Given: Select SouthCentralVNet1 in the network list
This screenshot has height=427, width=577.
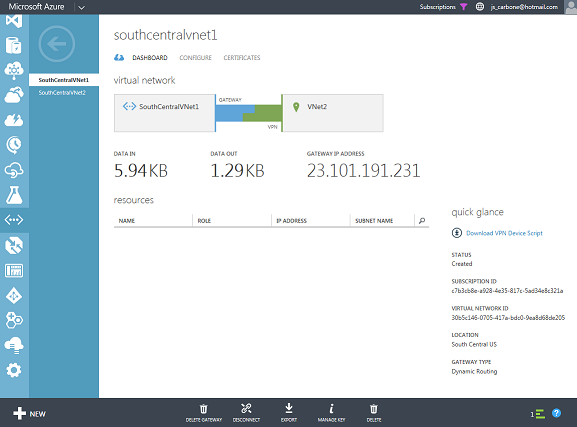Looking at the screenshot, I should pos(64,80).
